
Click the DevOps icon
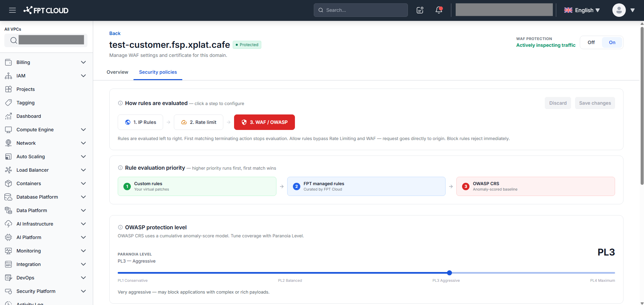(x=8, y=278)
